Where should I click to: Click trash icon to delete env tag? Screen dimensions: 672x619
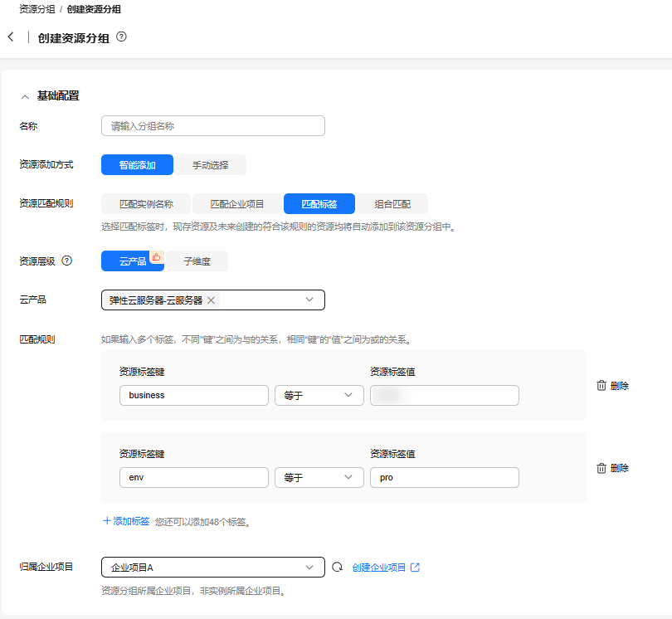tap(601, 468)
